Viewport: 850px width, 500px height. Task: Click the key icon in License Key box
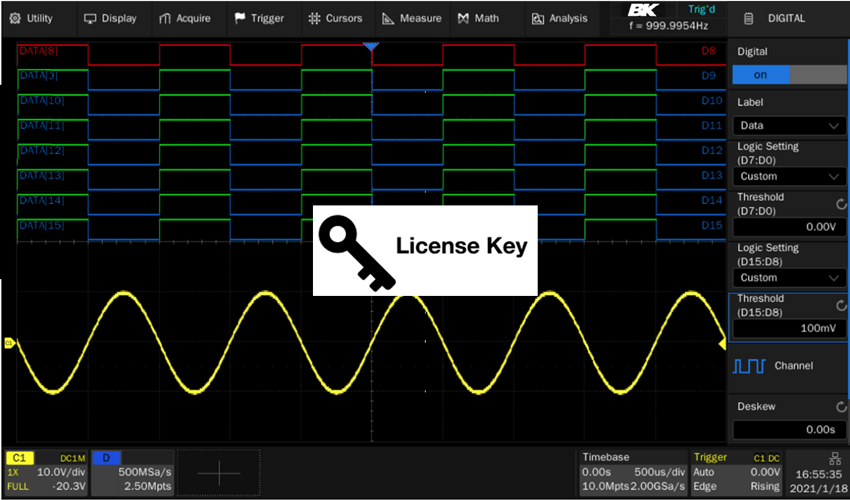(352, 251)
